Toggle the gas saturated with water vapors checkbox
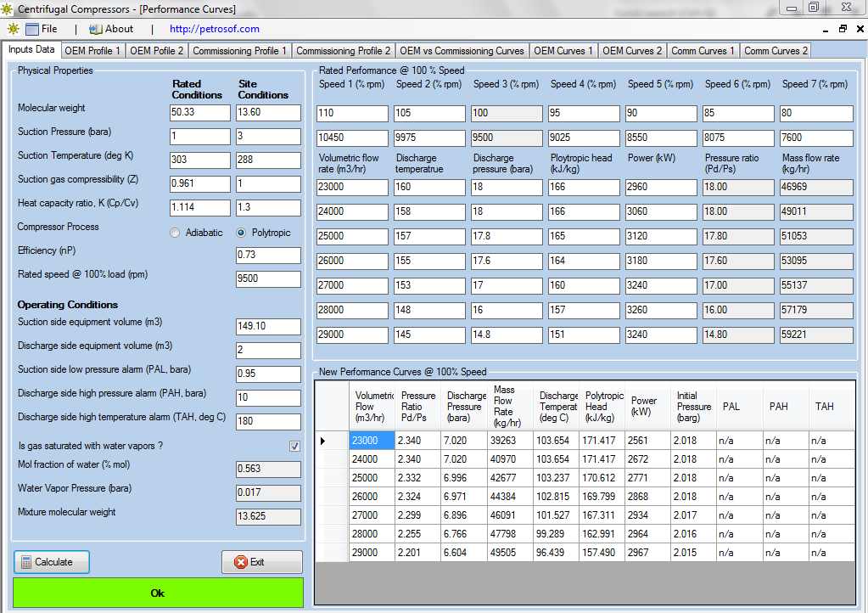 click(x=294, y=446)
